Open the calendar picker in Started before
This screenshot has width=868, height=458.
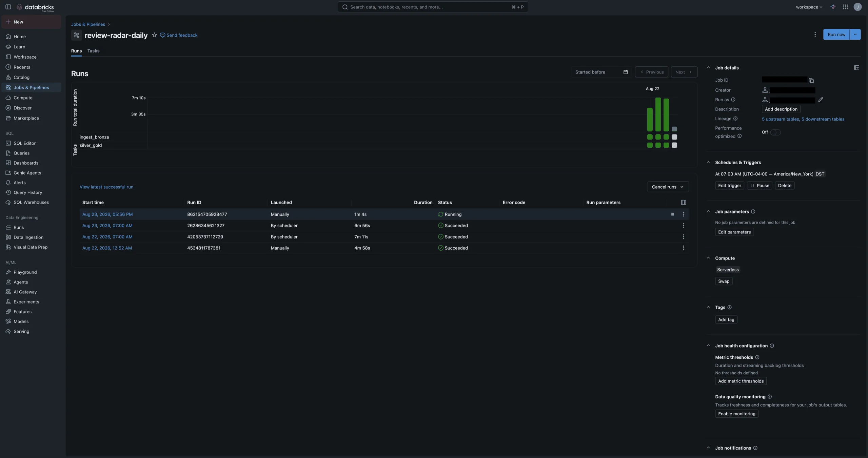pyautogui.click(x=626, y=72)
